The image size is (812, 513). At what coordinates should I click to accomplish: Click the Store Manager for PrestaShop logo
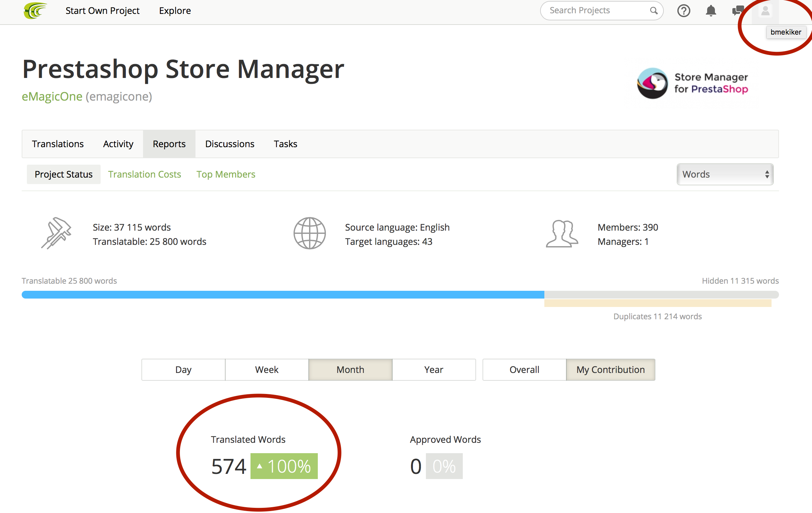click(x=693, y=83)
